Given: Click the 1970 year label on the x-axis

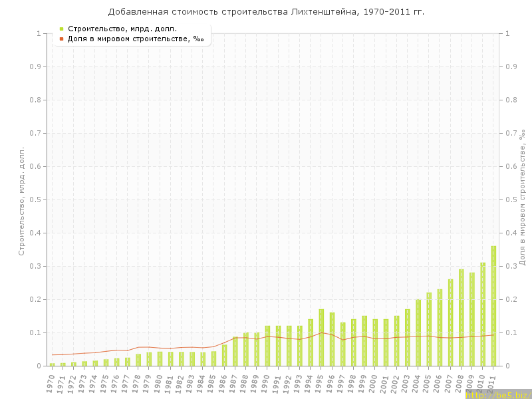Looking at the screenshot, I should (51, 384).
